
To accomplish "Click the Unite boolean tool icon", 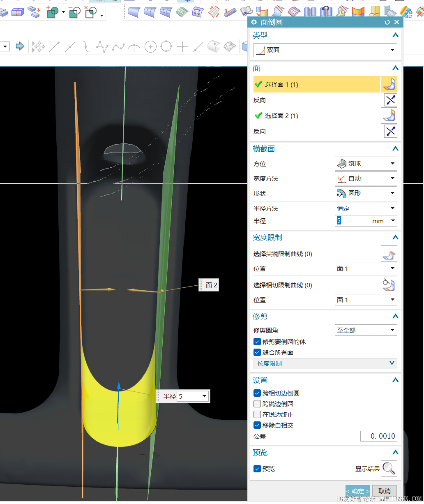I will 52,12.
